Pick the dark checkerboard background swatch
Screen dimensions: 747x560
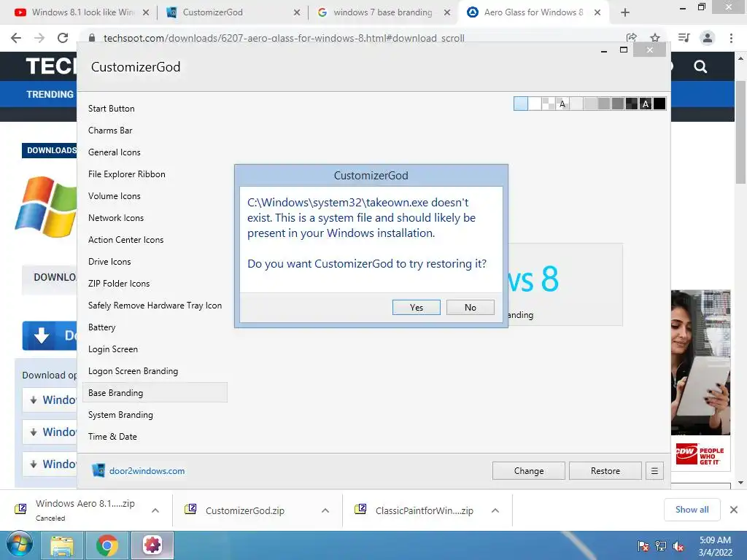632,104
